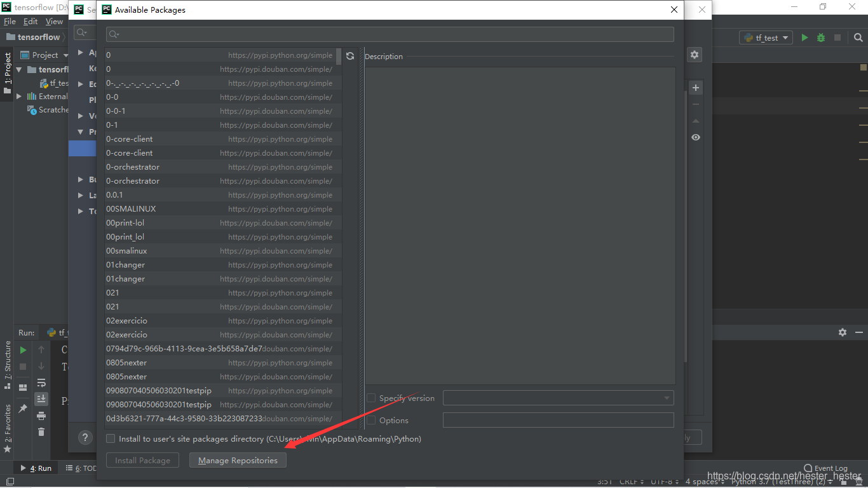Click the down arrow in Run panel
Image resolution: width=868 pixels, height=488 pixels.
click(41, 366)
